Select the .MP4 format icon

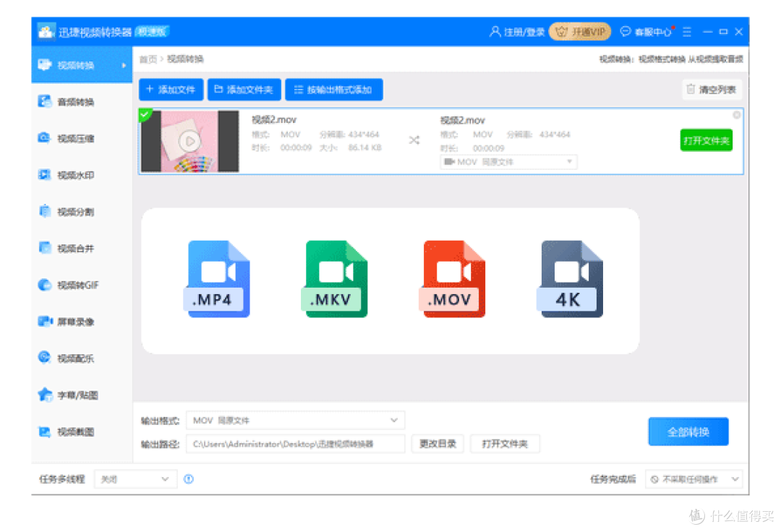[x=217, y=279]
